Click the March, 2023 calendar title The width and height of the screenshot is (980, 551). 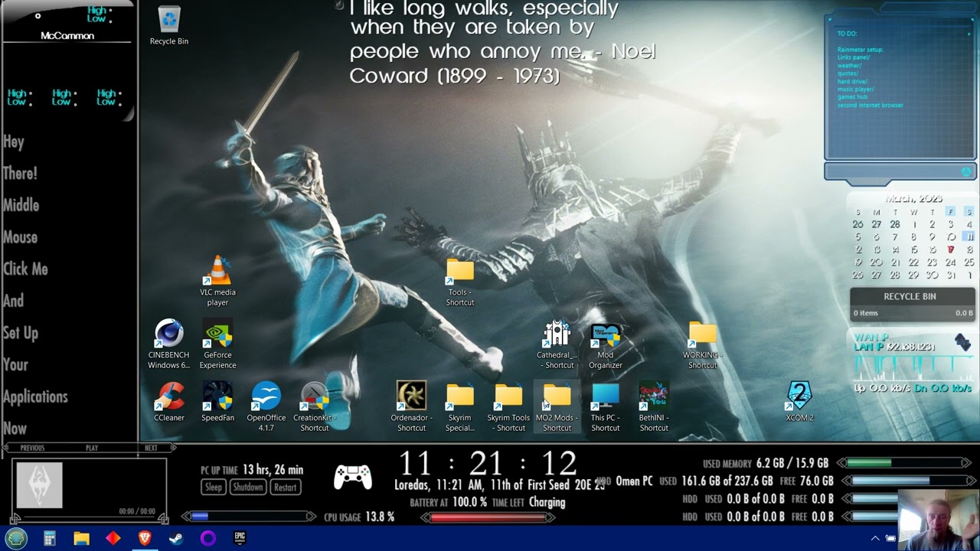[913, 198]
